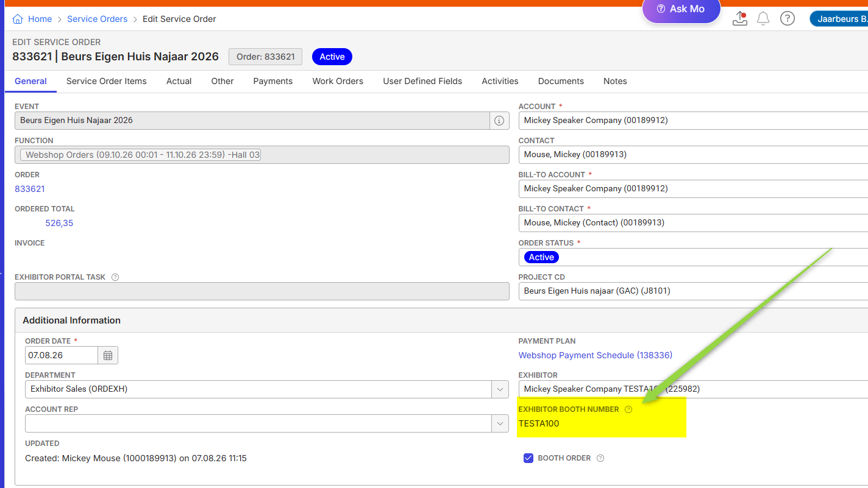The height and width of the screenshot is (488, 868).
Task: Expand the Account Rep dropdown arrow
Action: [x=500, y=423]
